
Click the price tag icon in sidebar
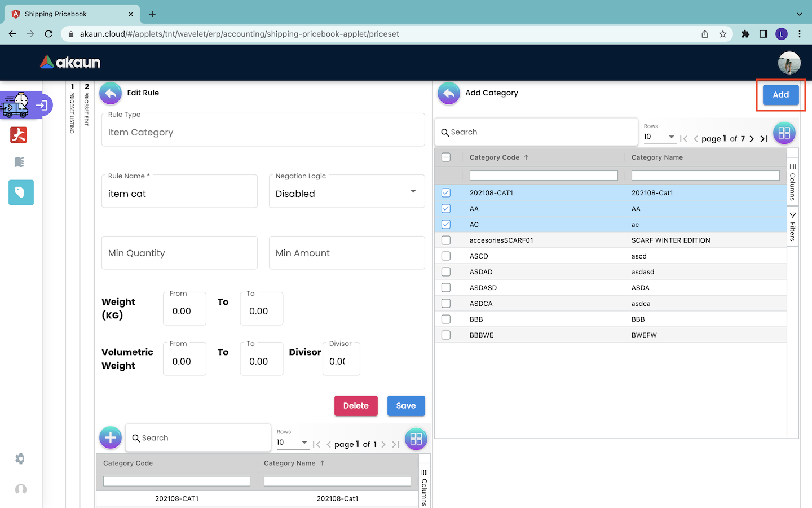click(21, 192)
